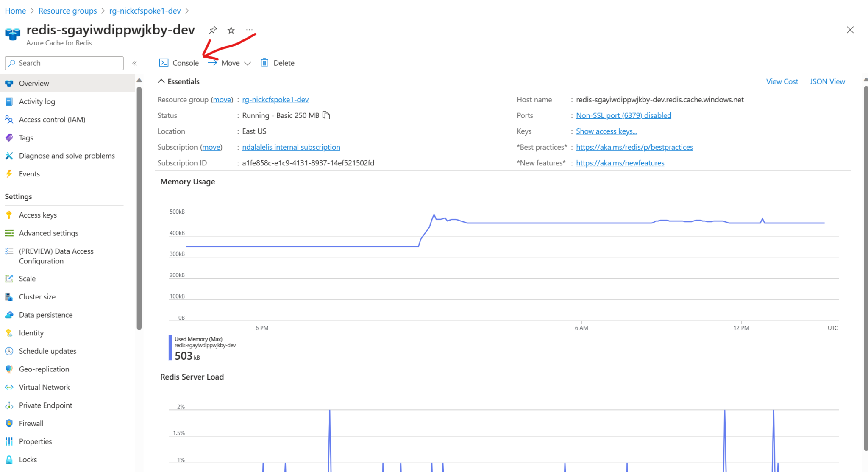Collapse the left navigation pane
868x472 pixels.
click(135, 63)
